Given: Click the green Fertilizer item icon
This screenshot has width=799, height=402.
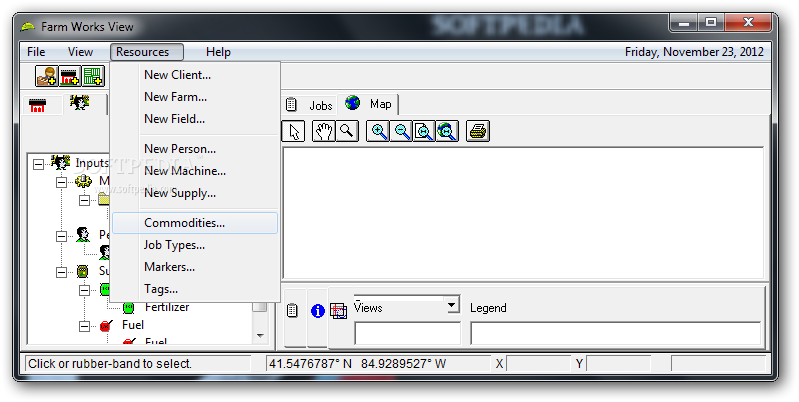Looking at the screenshot, I should click(x=128, y=307).
